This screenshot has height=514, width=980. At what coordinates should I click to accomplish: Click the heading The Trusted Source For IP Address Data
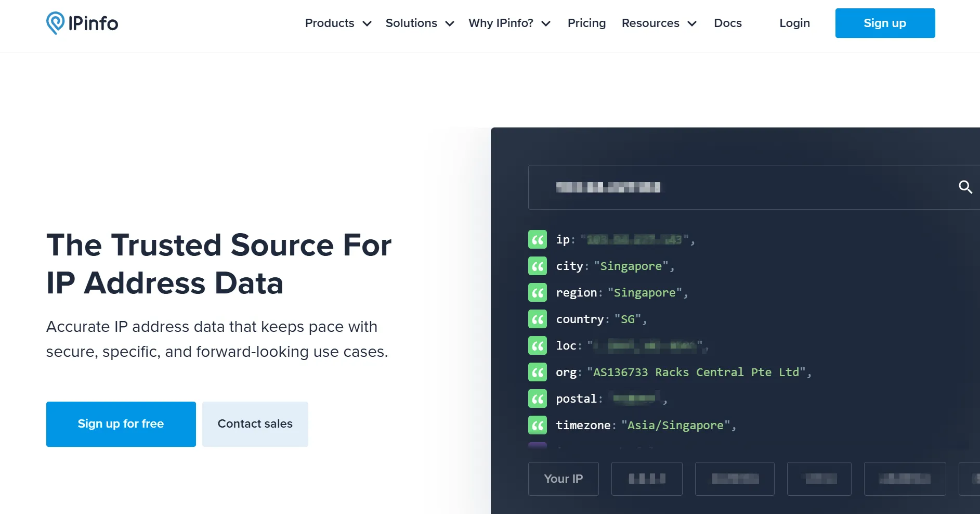tap(219, 264)
